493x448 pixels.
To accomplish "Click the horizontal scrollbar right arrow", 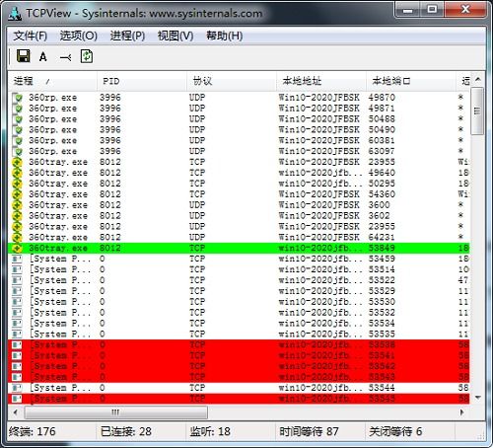I will 462,412.
